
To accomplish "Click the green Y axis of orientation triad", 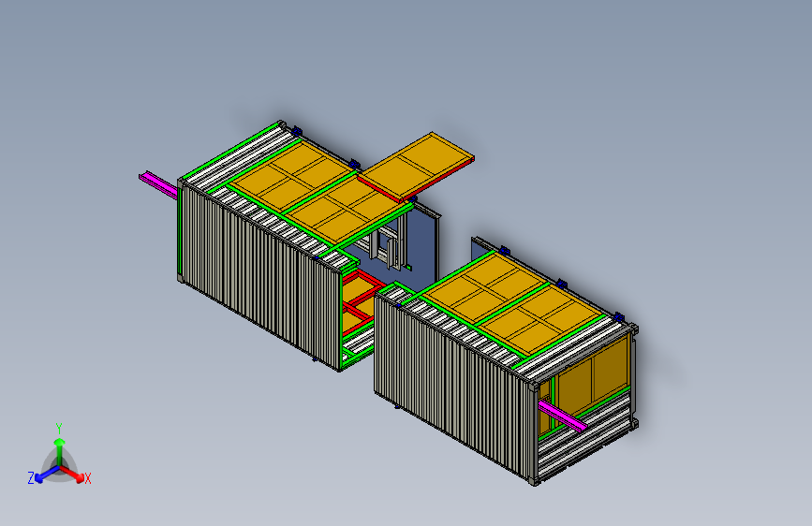I will pos(60,450).
